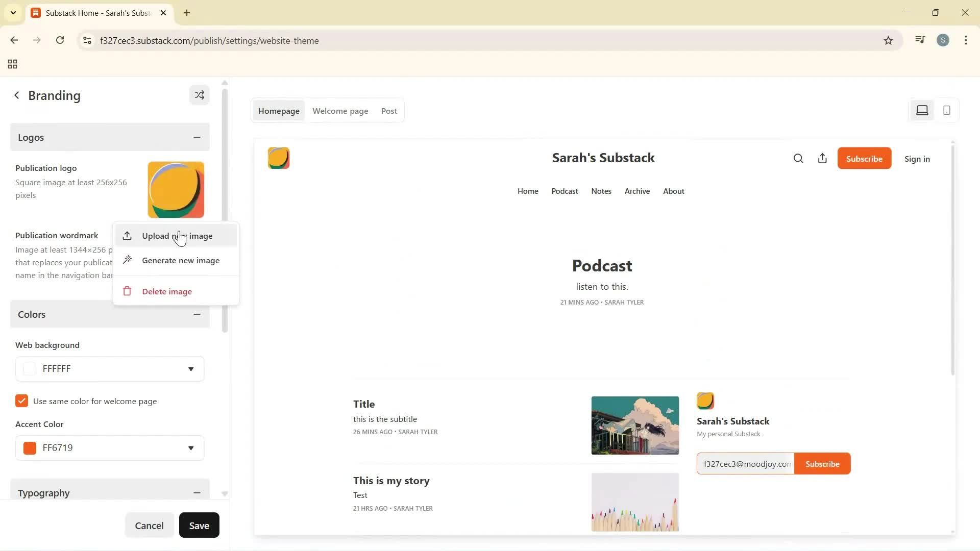Open the Web background color dropdown
This screenshot has height=551, width=980.
[x=190, y=369]
